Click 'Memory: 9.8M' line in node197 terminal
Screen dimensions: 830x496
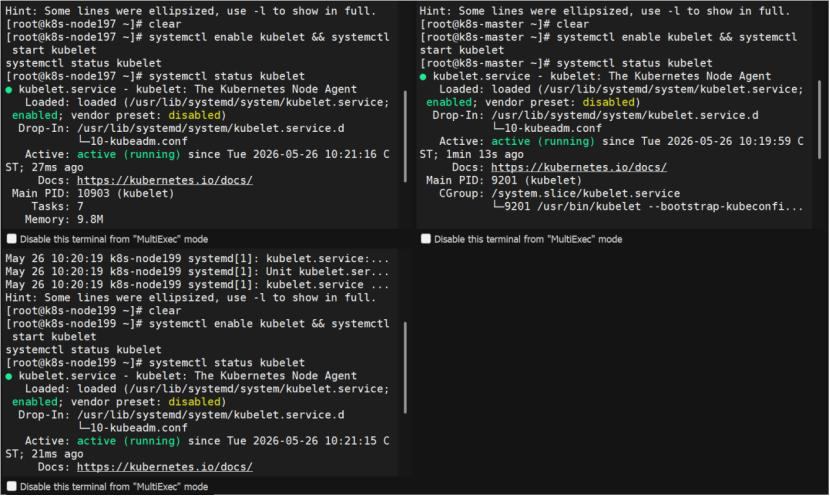(x=64, y=219)
